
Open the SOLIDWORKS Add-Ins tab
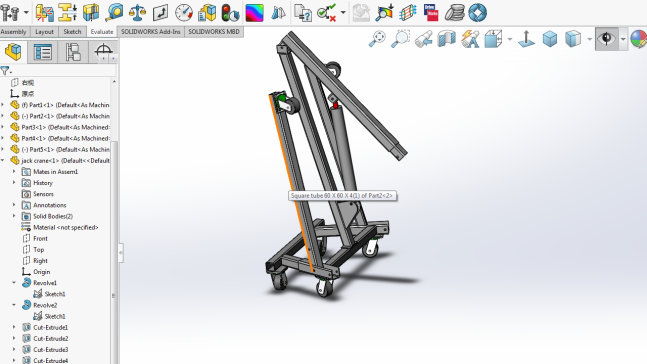tap(151, 32)
